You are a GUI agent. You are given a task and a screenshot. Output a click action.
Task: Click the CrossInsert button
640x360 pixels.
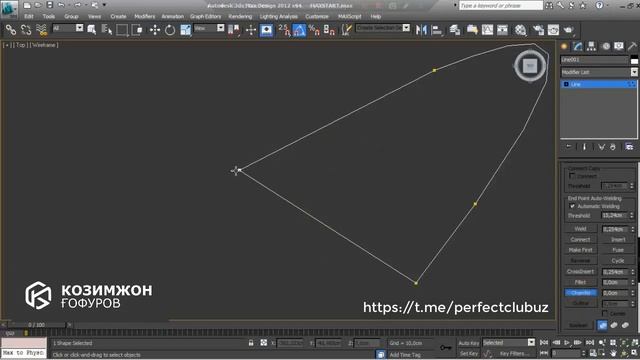click(x=580, y=271)
